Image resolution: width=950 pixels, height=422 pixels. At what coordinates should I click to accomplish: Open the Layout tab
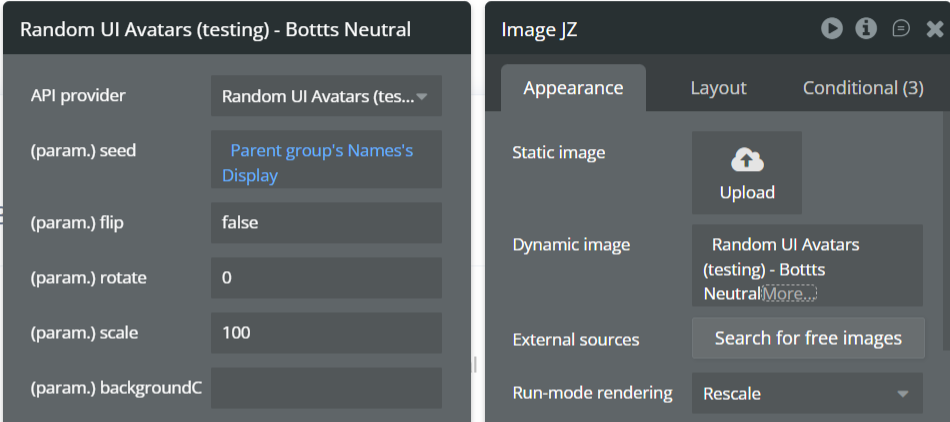tap(718, 88)
